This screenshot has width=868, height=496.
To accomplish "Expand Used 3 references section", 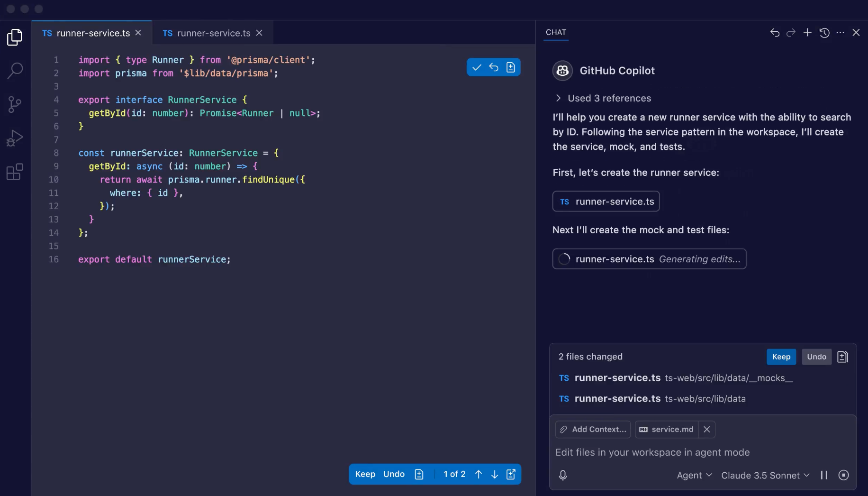I will pyautogui.click(x=558, y=98).
